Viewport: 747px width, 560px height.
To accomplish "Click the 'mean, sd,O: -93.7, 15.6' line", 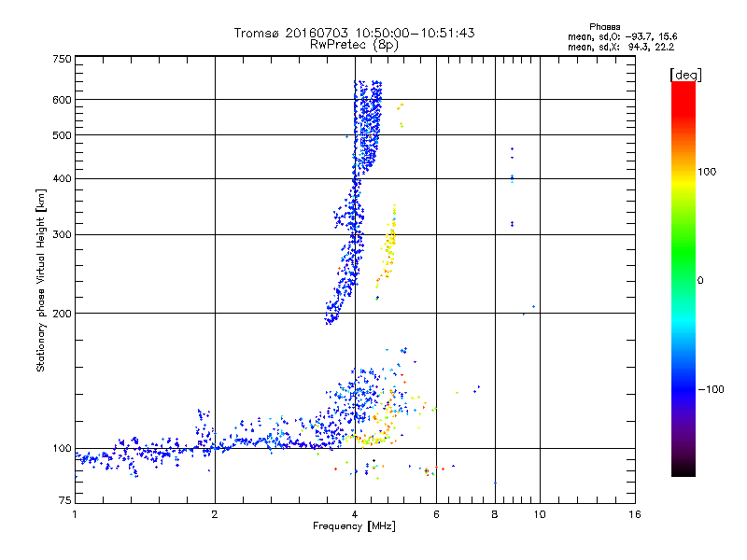I will [x=622, y=36].
